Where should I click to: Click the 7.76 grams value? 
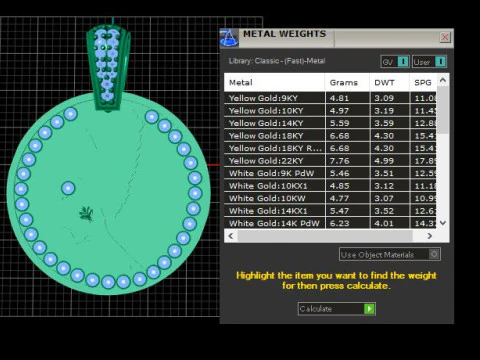tap(339, 161)
